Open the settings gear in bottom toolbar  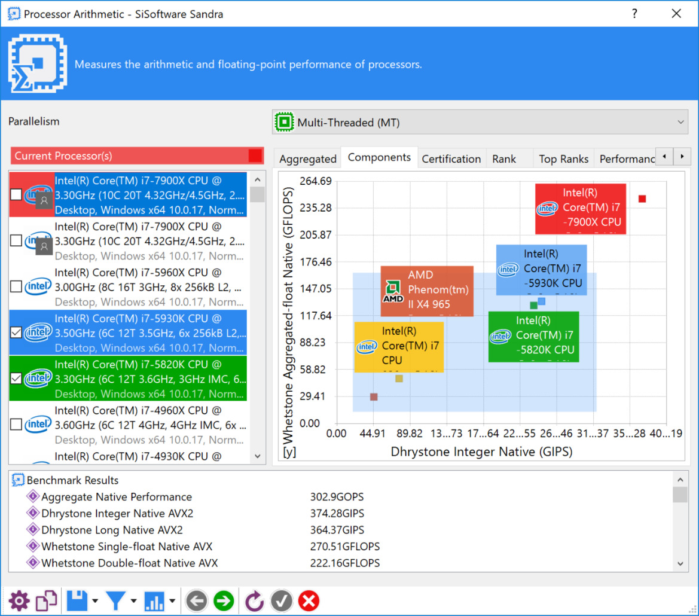tap(19, 601)
